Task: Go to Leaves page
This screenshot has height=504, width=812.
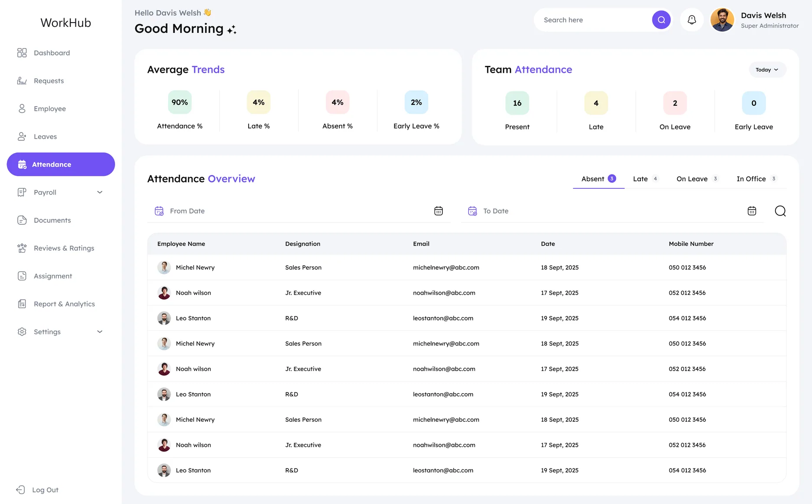Action: pyautogui.click(x=61, y=136)
